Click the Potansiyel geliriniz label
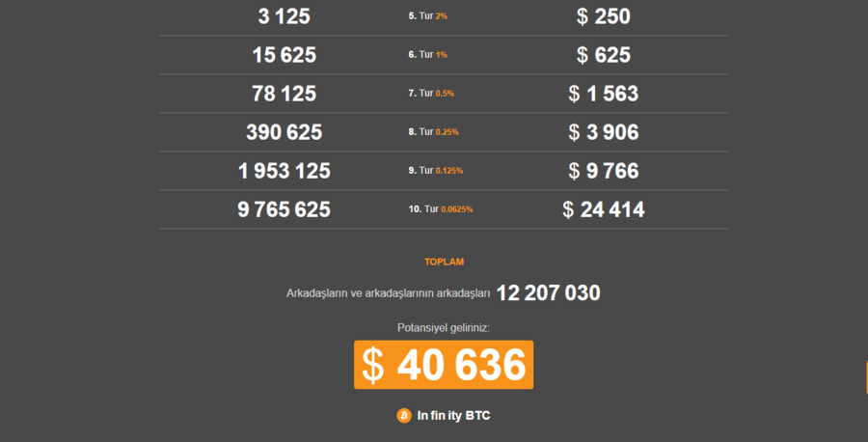This screenshot has width=868, height=442. coord(444,328)
